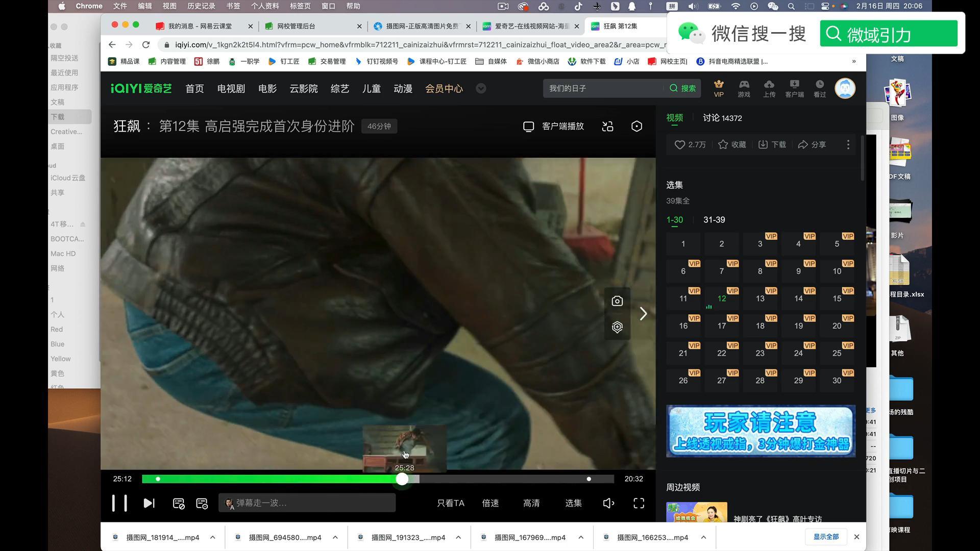Select the 视频 tab
This screenshot has width=980, height=551.
[x=674, y=118]
